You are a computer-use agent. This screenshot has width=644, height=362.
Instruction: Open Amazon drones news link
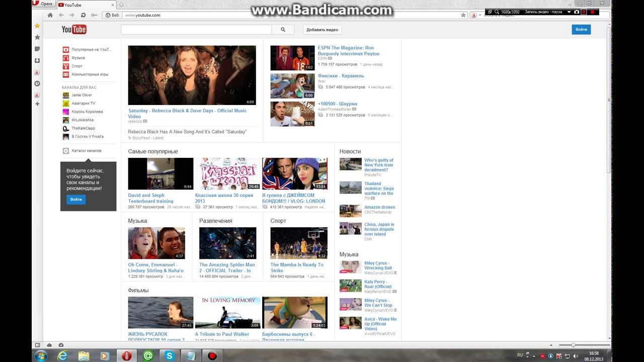point(380,207)
